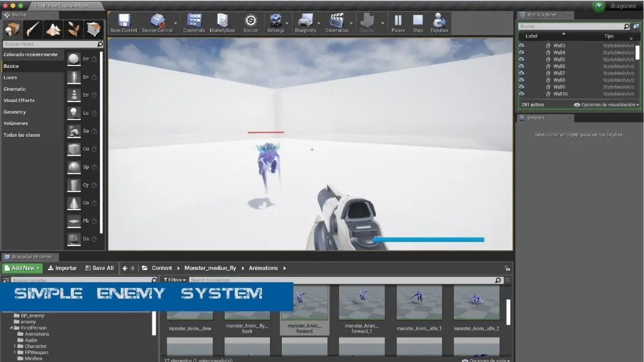The image size is (644, 362).
Task: Click the cylinder shape icon labeled Cy
Action: 74,185
